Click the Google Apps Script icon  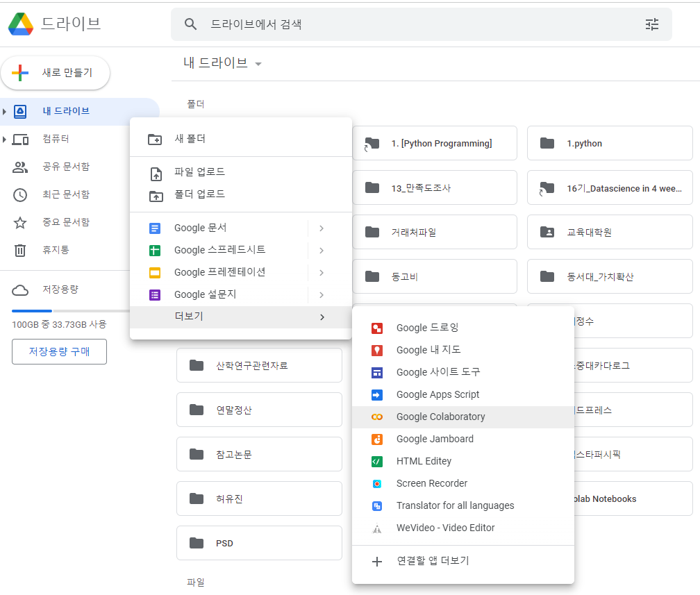(377, 394)
